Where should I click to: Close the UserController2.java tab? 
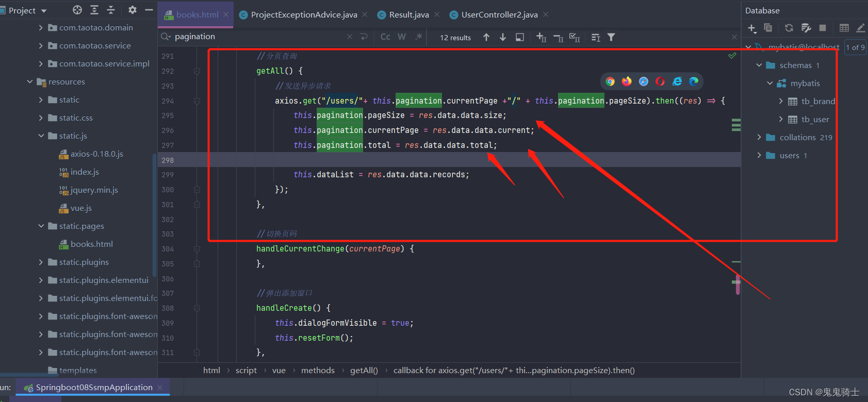tap(546, 14)
